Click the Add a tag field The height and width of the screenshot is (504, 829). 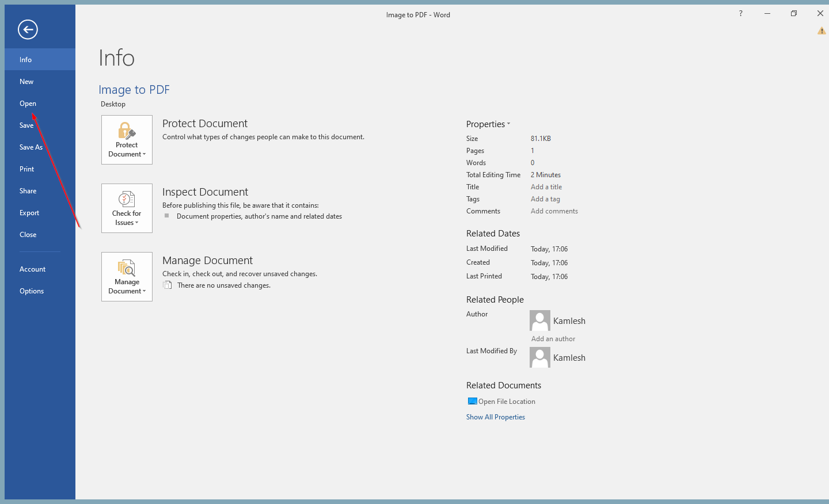[545, 199]
